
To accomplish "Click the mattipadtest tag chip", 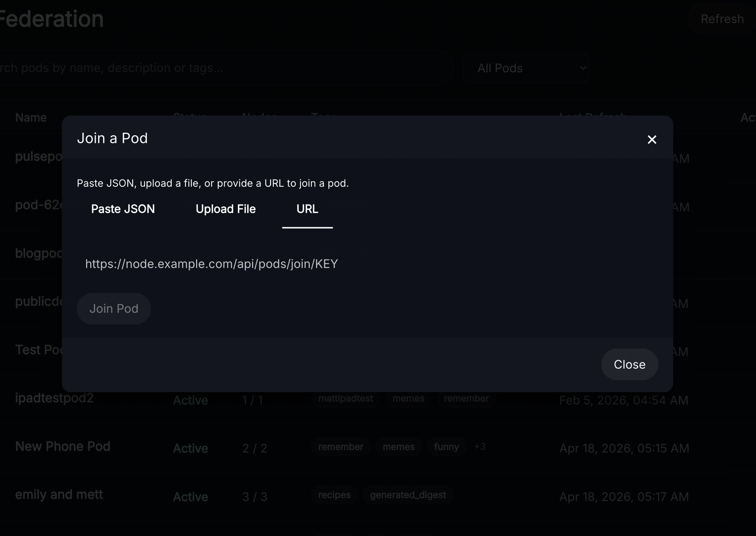I will 345,398.
